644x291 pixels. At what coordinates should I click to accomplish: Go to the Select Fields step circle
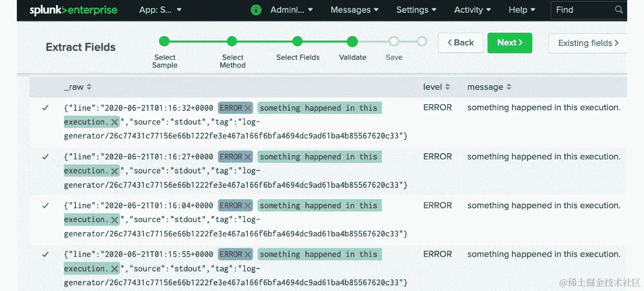pyautogui.click(x=298, y=41)
